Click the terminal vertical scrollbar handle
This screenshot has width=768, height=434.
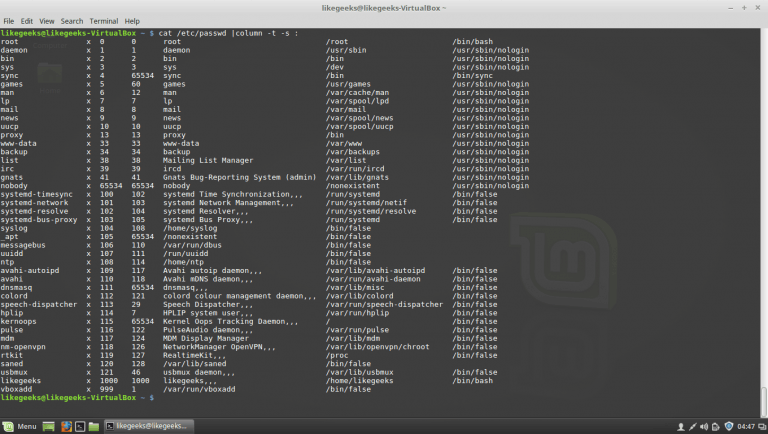pos(763,402)
